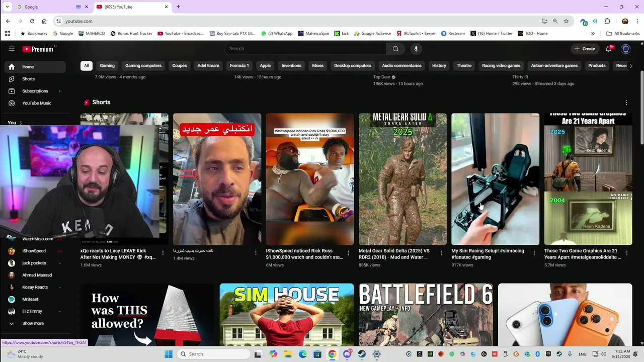Open the Thirty IR channel link
The image size is (644, 362).
click(x=520, y=77)
